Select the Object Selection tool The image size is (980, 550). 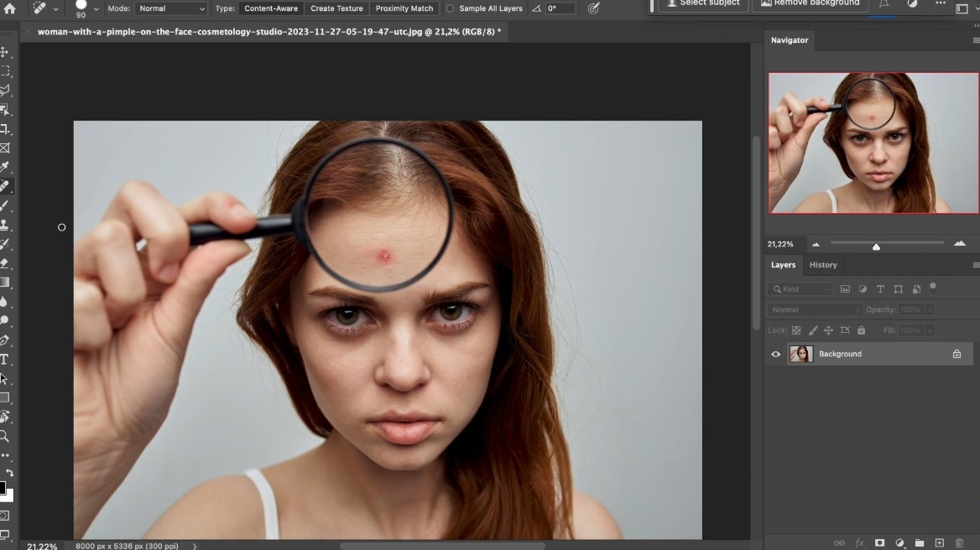point(5,110)
